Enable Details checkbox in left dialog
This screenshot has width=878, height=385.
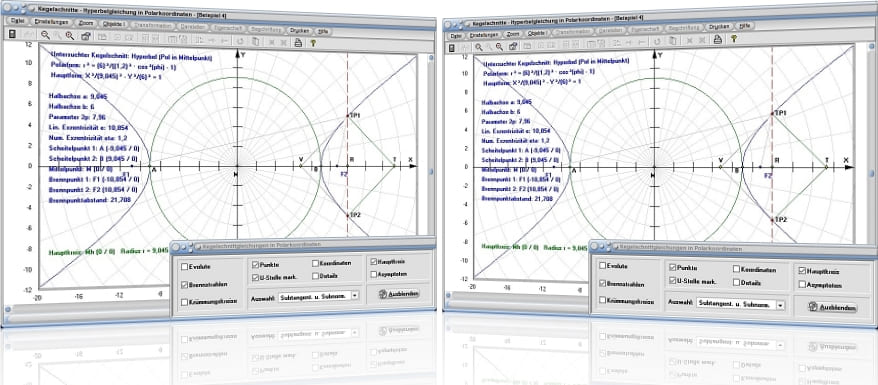point(315,275)
